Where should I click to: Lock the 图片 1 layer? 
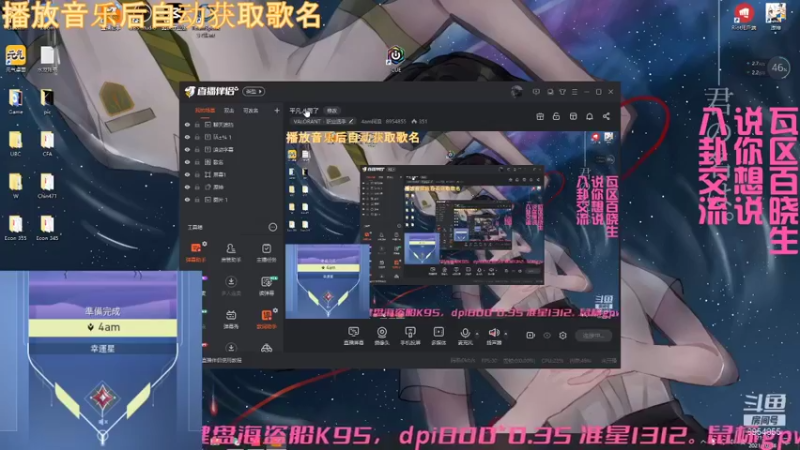197,199
